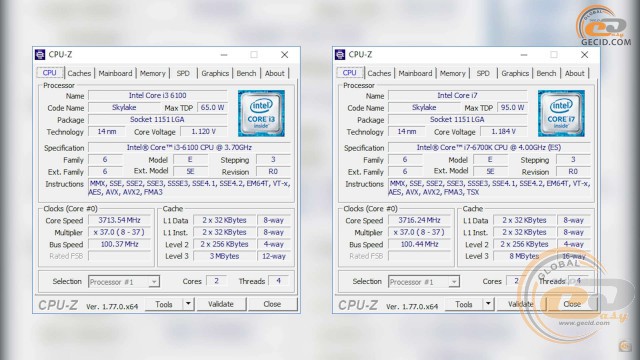Open Mainboard tab in left CPU-Z window

click(x=116, y=73)
